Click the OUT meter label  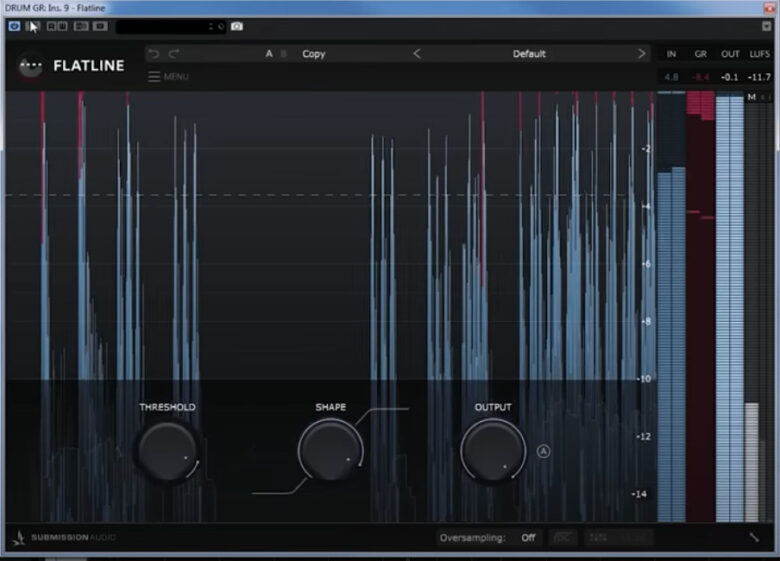click(x=730, y=54)
